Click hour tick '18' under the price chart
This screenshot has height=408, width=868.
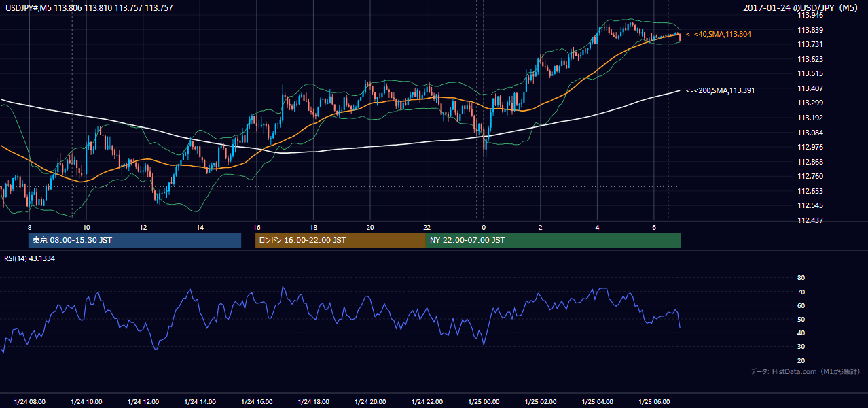[x=313, y=227]
